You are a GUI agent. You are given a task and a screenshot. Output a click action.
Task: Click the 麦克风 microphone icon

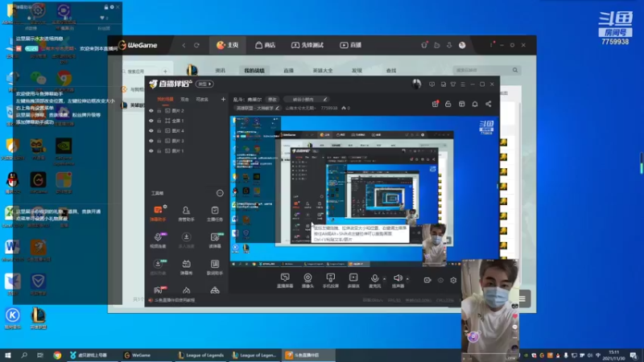pos(374,280)
